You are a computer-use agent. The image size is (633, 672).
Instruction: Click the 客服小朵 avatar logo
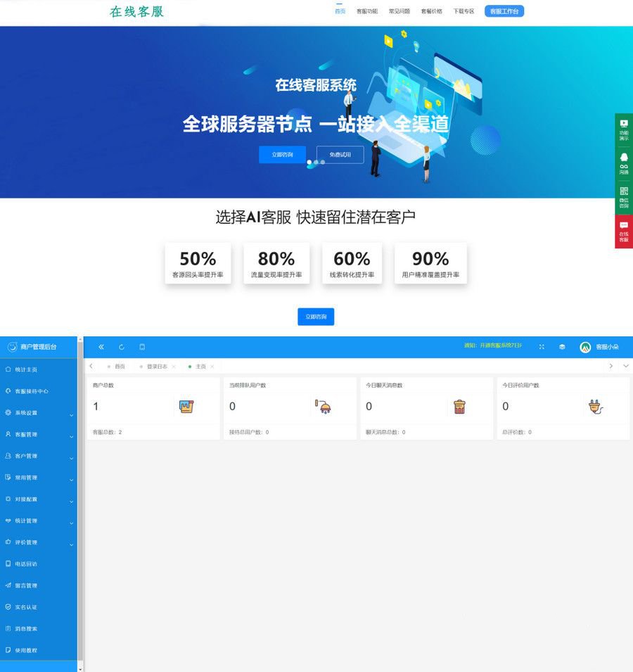click(586, 346)
